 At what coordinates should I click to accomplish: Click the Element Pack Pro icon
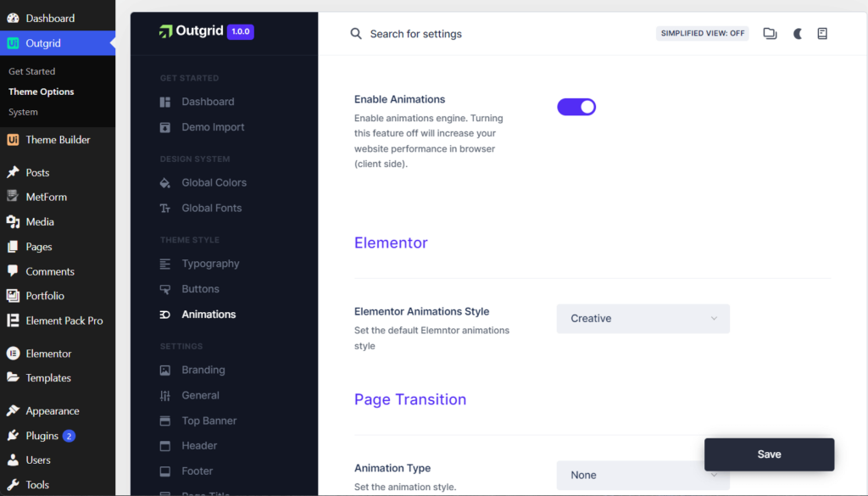13,320
